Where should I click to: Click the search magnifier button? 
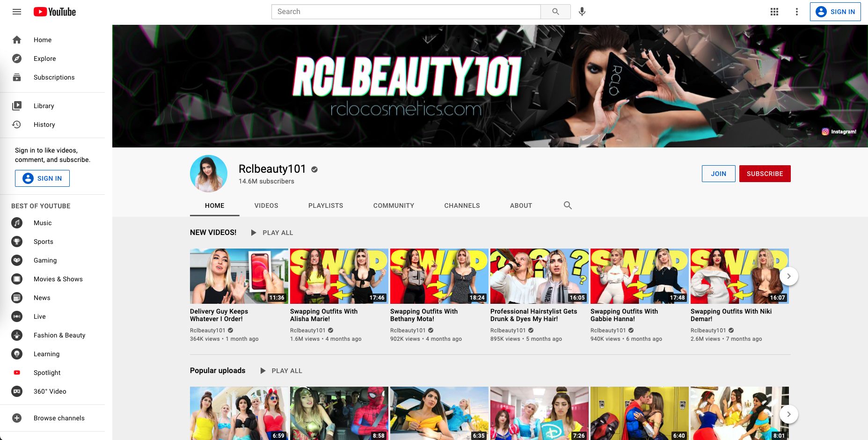coord(555,12)
